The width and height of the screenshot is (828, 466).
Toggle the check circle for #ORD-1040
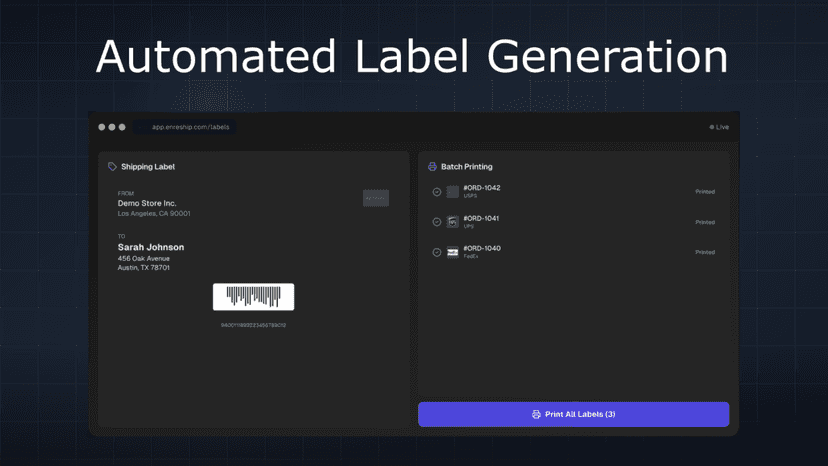(x=437, y=253)
